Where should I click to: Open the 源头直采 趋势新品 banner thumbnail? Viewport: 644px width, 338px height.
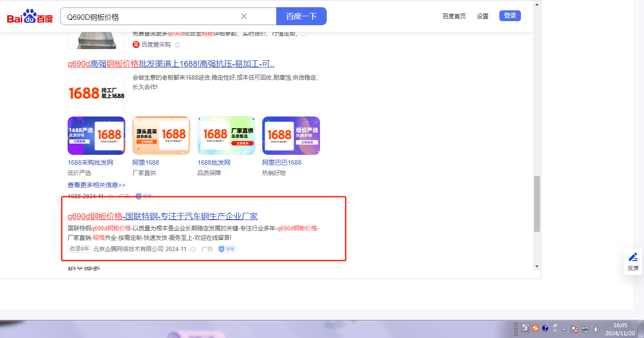point(161,135)
